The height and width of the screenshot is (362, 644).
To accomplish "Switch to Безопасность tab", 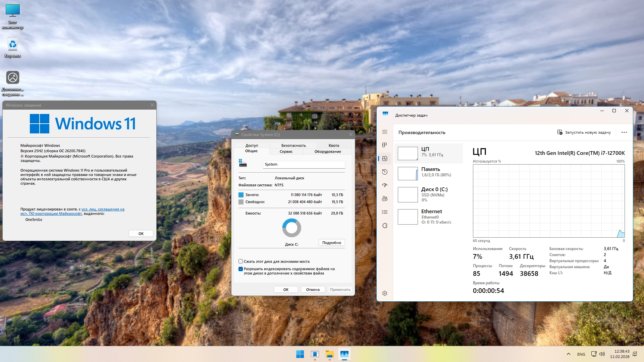I will point(293,145).
